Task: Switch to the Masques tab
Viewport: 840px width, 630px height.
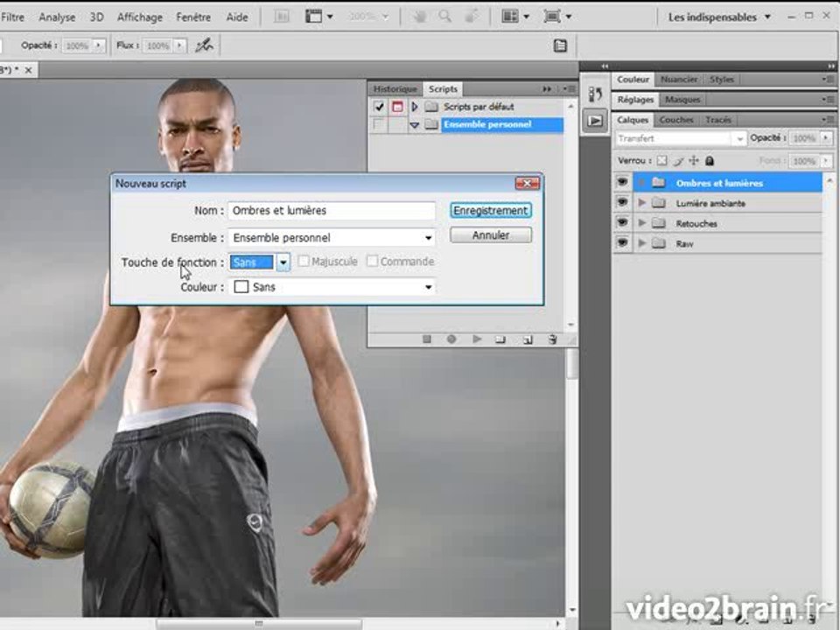Action: pyautogui.click(x=682, y=100)
